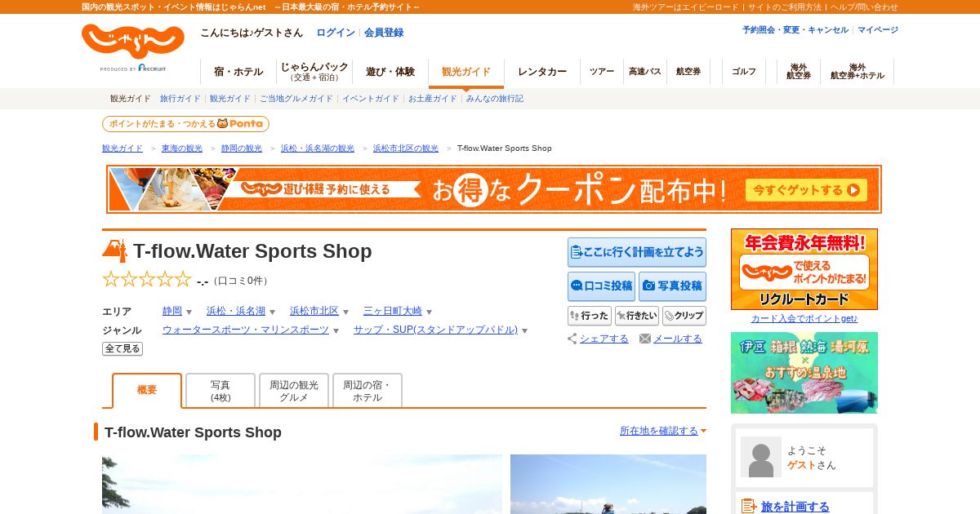
Task: Click サイトのご利用方法 top link
Action: click(x=784, y=7)
